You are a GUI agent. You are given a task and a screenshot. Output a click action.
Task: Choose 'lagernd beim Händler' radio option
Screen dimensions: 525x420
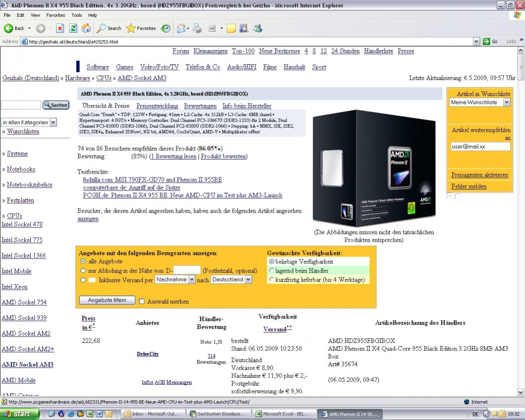(x=271, y=271)
